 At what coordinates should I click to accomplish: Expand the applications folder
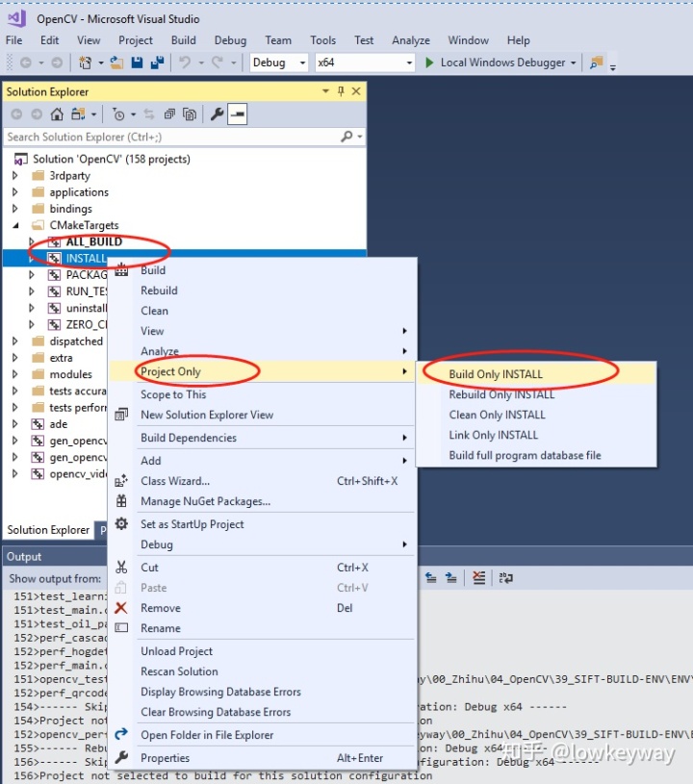(14, 192)
